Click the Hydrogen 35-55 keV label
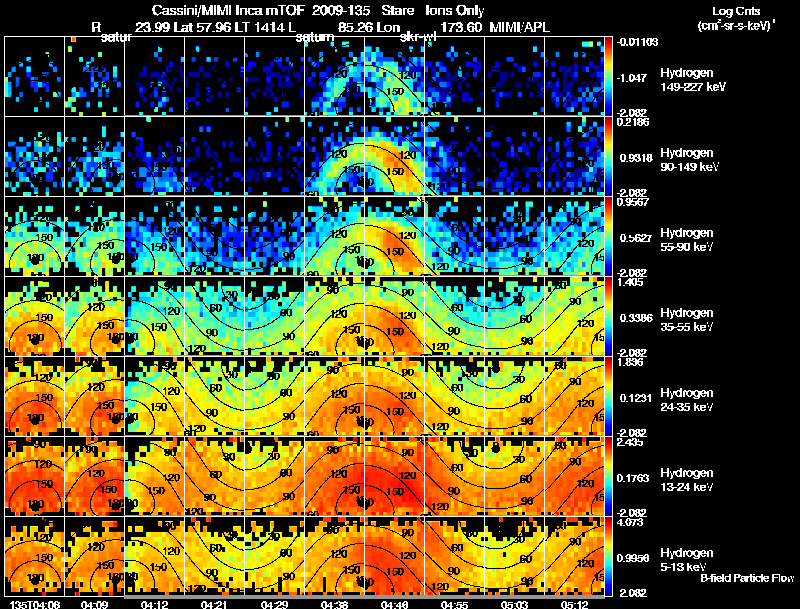The image size is (800, 609). point(687,320)
